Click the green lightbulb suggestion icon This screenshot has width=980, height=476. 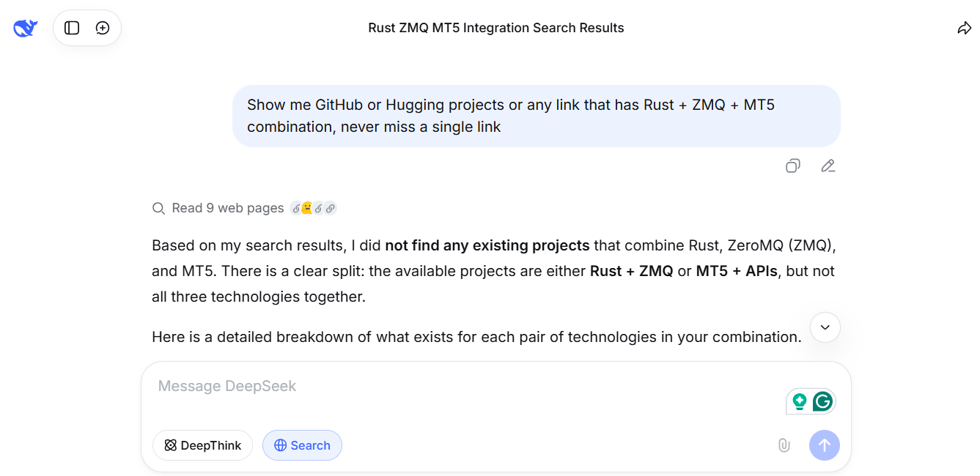800,401
